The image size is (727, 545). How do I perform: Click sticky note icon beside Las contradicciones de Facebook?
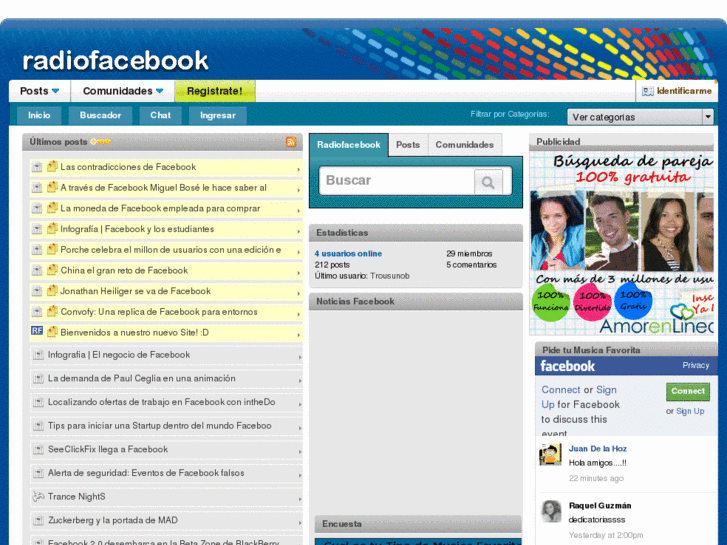click(x=52, y=167)
